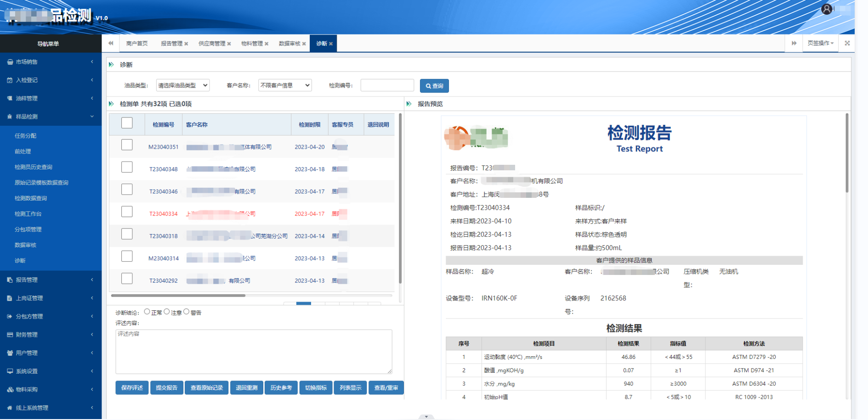
Task: Open the user avatar icon
Action: click(x=827, y=9)
